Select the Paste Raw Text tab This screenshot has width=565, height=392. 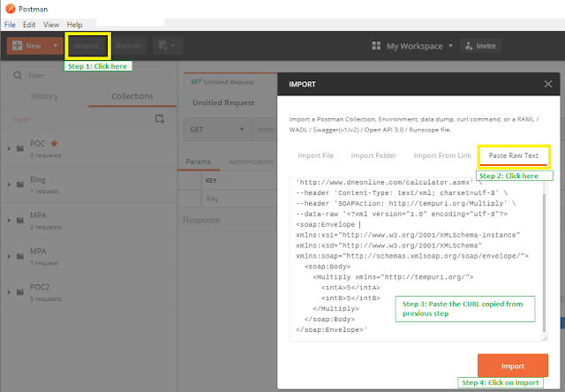pos(514,155)
